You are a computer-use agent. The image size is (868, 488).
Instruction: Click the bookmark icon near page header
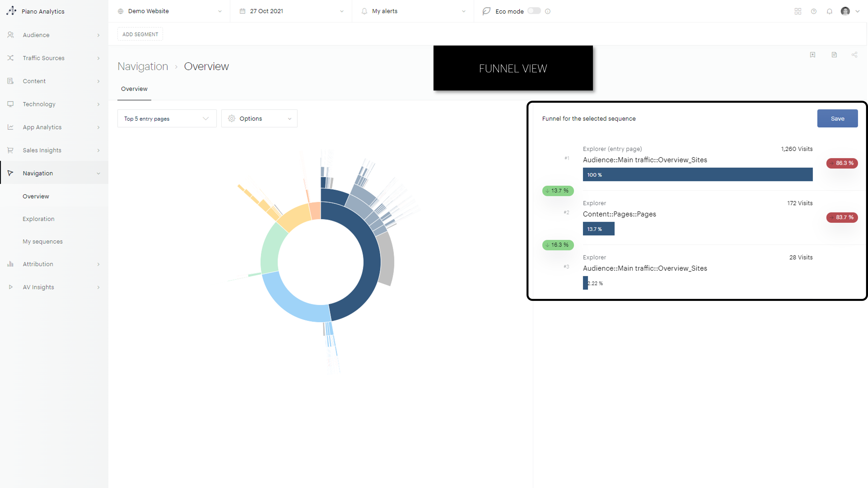tap(812, 55)
